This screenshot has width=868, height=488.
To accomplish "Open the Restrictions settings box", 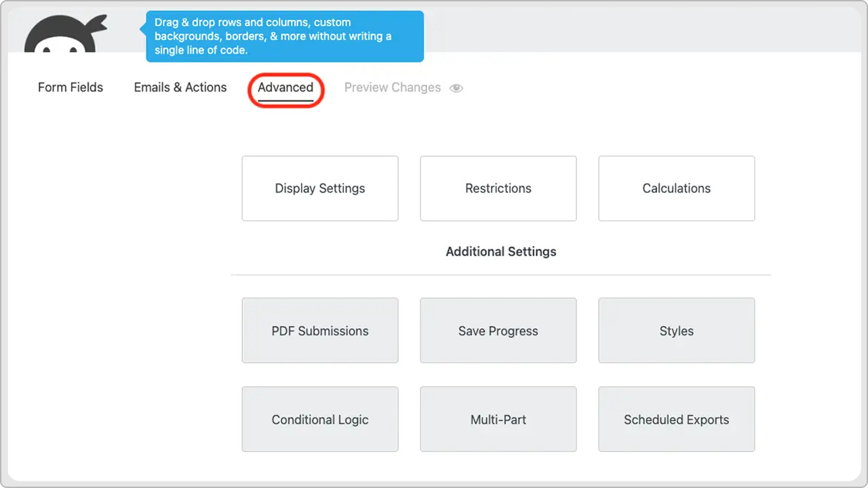I will click(498, 188).
